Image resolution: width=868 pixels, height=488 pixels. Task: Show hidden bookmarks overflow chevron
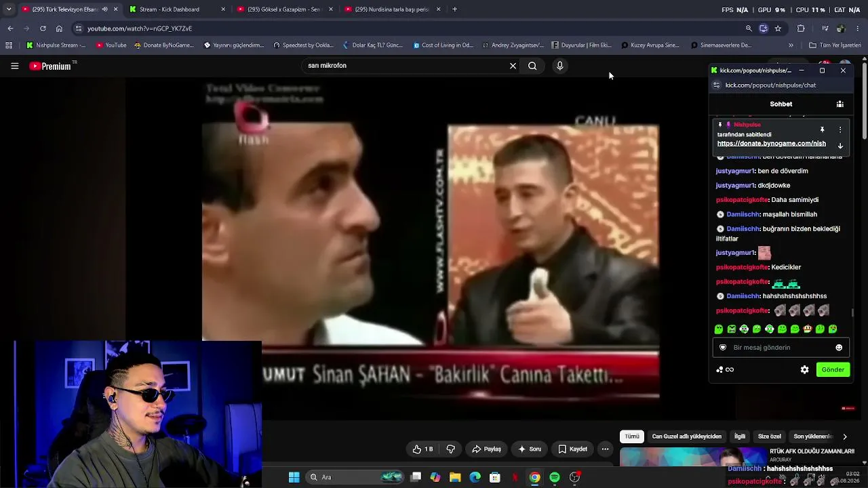tap(791, 45)
